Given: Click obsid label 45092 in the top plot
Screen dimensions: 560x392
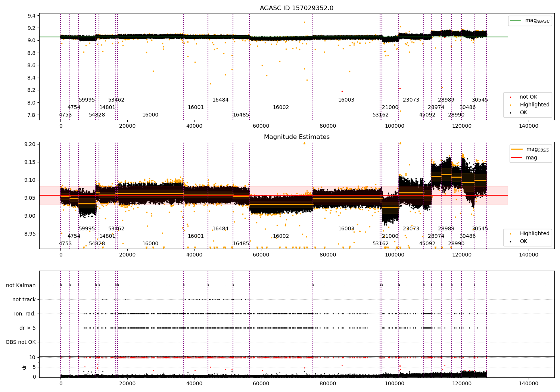Looking at the screenshot, I should tap(427, 115).
